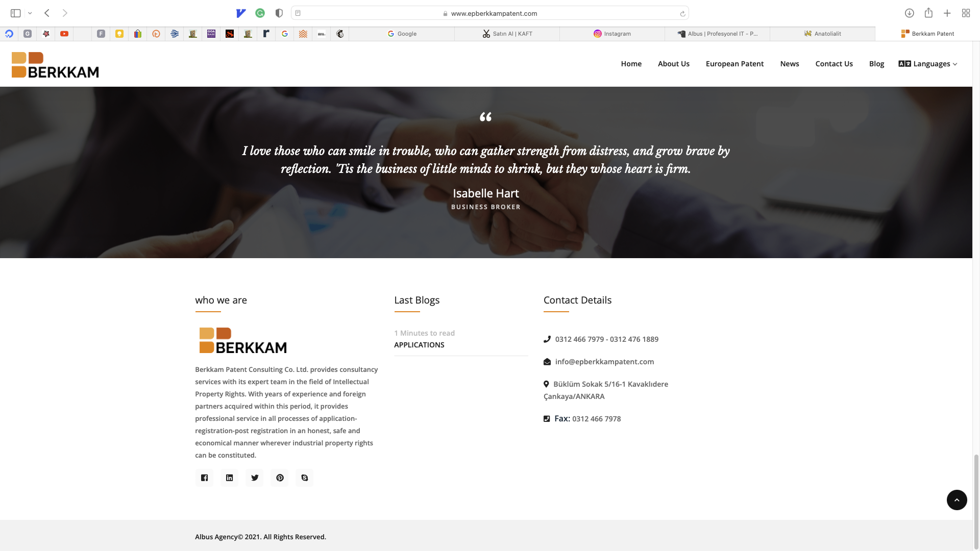Click the Safari share icon
980x551 pixels.
pos(928,13)
